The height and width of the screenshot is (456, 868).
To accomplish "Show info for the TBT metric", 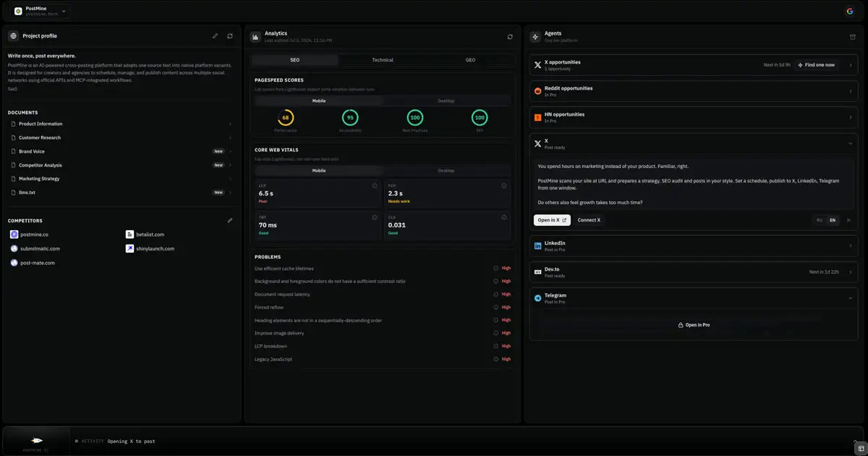I will tap(375, 217).
